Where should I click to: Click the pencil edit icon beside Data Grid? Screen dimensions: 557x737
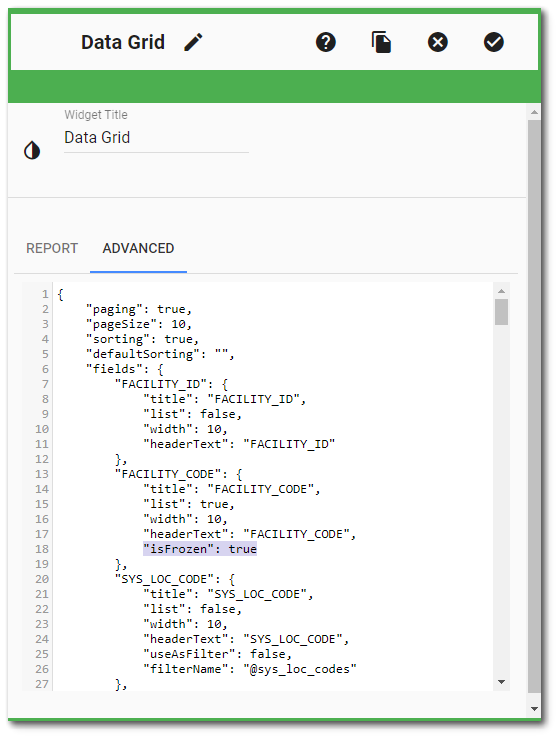[x=193, y=42]
